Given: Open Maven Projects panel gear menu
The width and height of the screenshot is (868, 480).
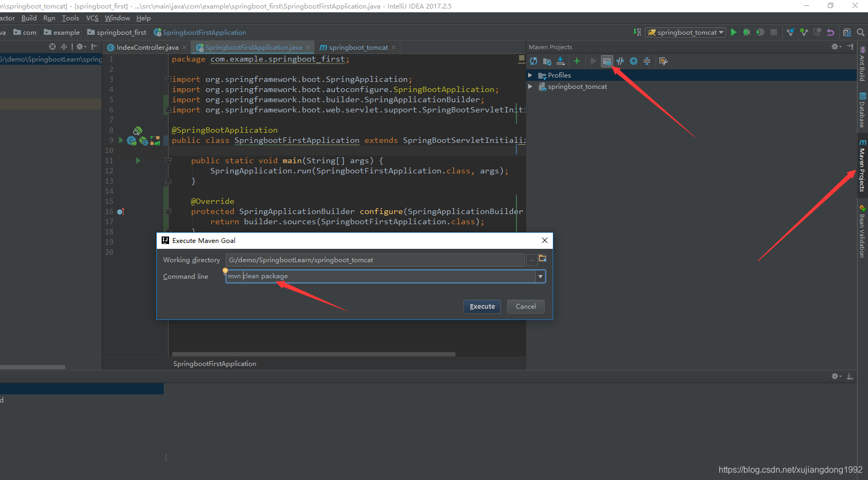Looking at the screenshot, I should click(836, 47).
